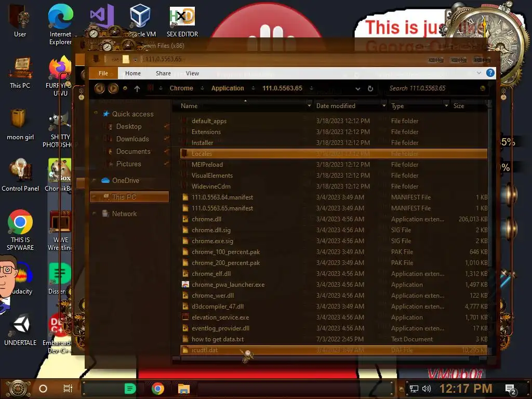Open Type column filter dropdown
Image resolution: width=532 pixels, height=399 pixels.
click(x=446, y=106)
